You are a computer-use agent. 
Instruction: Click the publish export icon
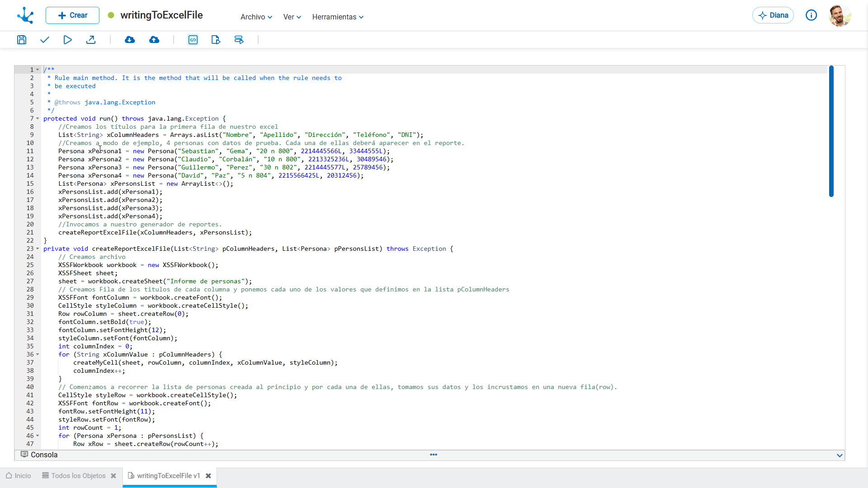click(91, 40)
